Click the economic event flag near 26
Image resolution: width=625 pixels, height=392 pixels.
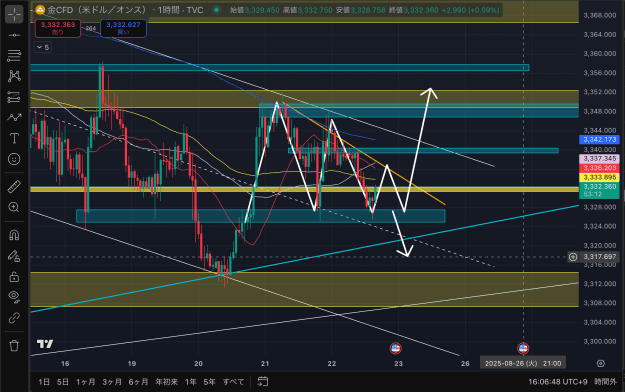523,349
